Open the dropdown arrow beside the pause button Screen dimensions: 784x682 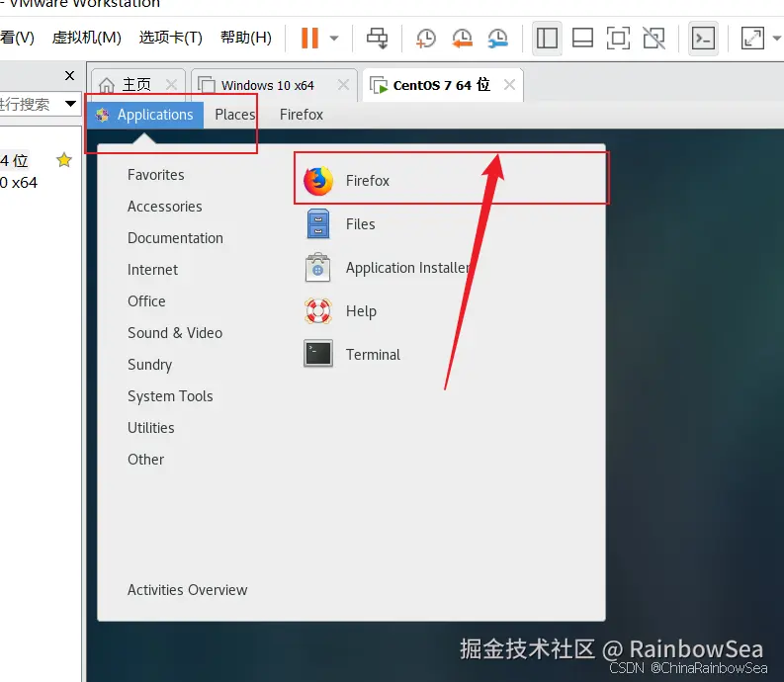point(334,38)
